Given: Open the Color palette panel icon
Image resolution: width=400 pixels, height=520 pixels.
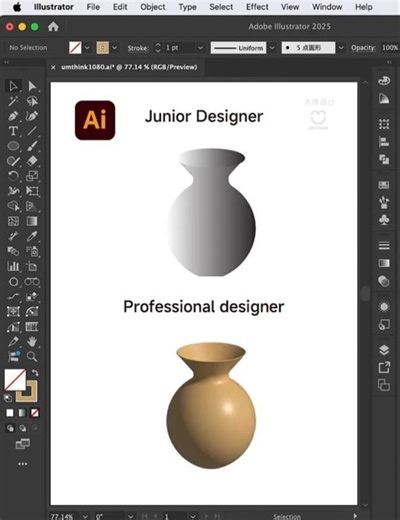Looking at the screenshot, I should 384,81.
